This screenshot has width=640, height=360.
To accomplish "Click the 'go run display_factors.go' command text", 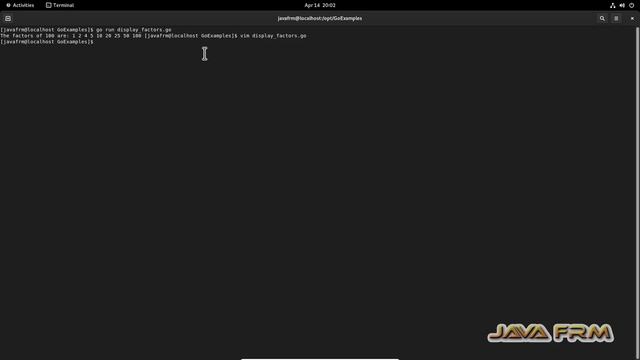I will pos(134,30).
